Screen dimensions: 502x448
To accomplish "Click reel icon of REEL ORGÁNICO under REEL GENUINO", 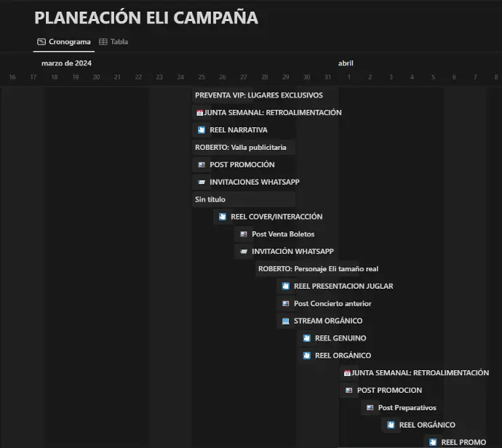I will click(x=307, y=356).
